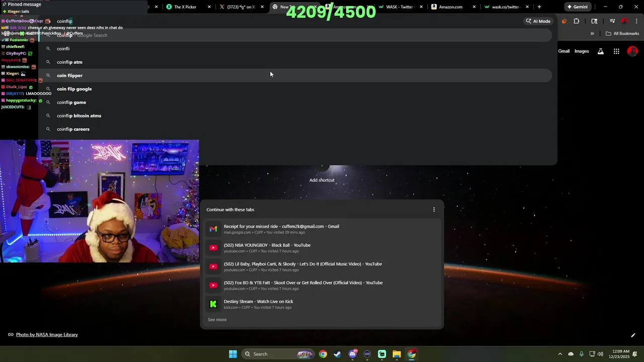Open Discord from the taskbar
The width and height of the screenshot is (644, 362).
pyautogui.click(x=353, y=354)
